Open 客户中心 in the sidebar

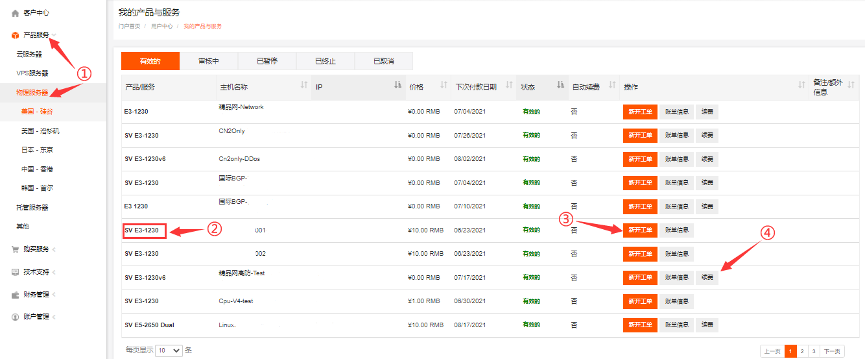(35, 13)
